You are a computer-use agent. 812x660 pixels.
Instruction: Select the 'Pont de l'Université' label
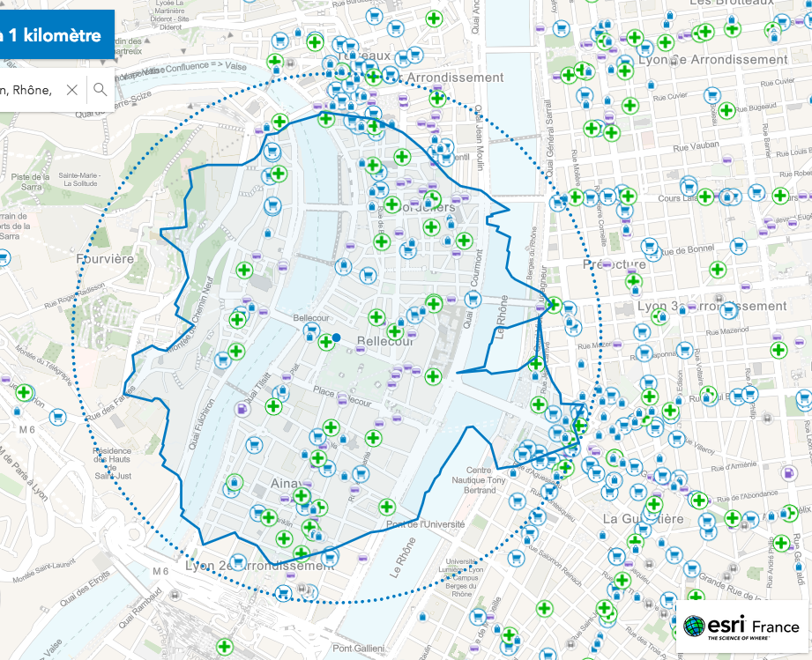click(x=425, y=524)
